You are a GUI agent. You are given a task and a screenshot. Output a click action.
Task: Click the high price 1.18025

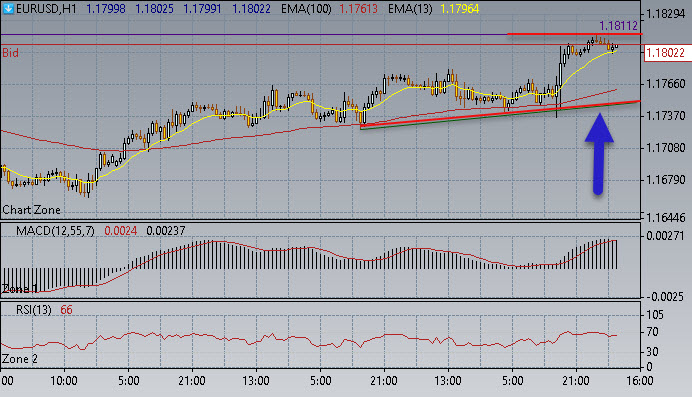(154, 8)
